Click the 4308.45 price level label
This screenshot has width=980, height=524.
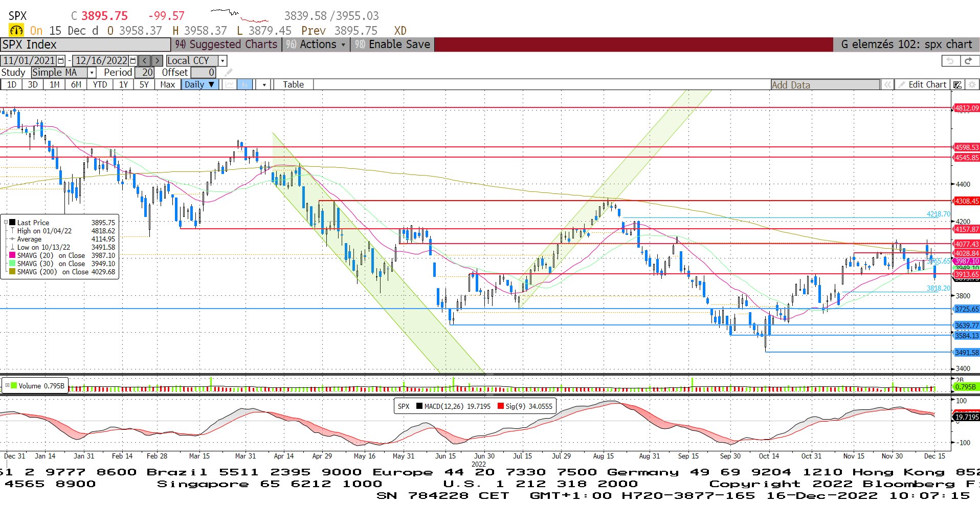click(967, 201)
